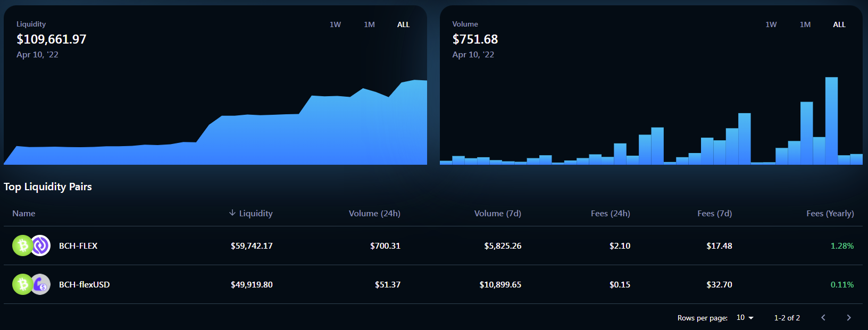The width and height of the screenshot is (868, 330).
Task: Sort table by Fees (Yearly) column
Action: [830, 213]
